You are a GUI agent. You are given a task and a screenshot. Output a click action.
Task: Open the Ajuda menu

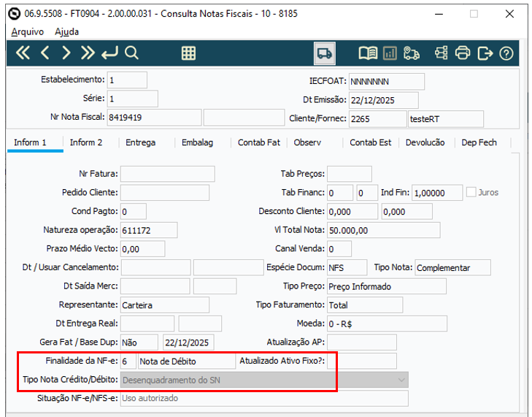pyautogui.click(x=67, y=31)
